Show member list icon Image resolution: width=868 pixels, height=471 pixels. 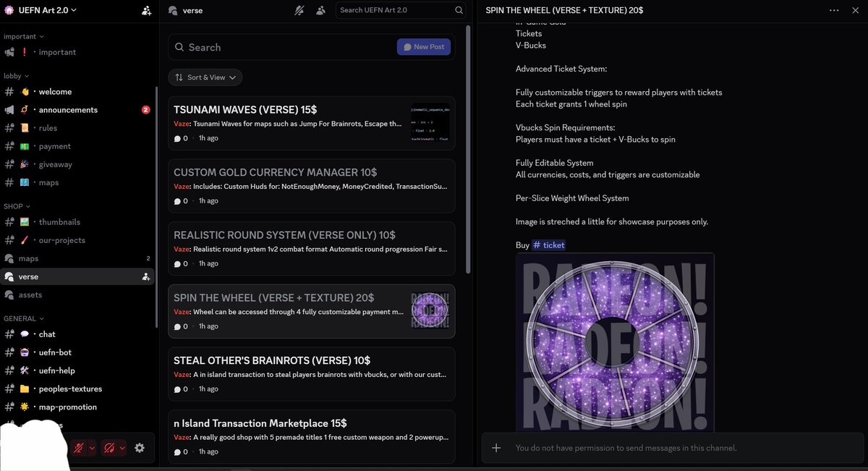320,10
